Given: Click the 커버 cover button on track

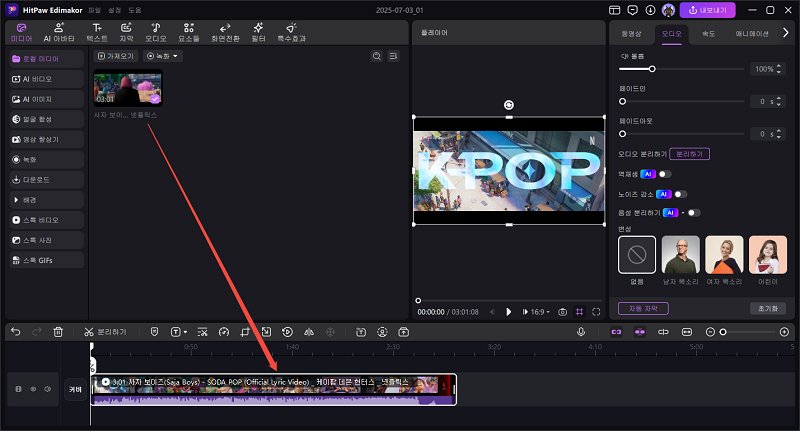Looking at the screenshot, I should pos(75,389).
